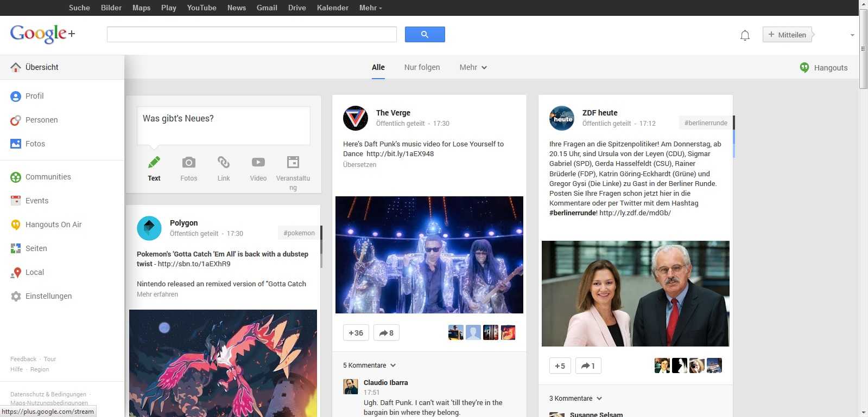Open the #pokemon hashtag
Screen dimensions: 868x417
pyautogui.click(x=299, y=233)
